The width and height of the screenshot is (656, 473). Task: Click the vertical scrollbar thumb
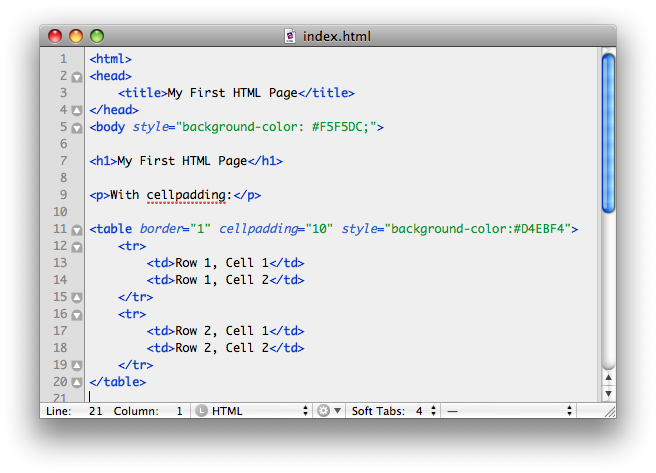coord(608,132)
